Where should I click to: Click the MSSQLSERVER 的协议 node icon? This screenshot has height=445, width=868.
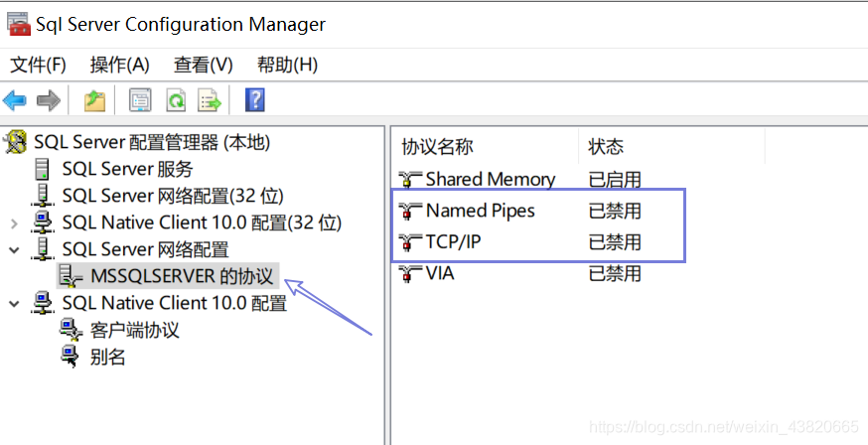pos(71,275)
